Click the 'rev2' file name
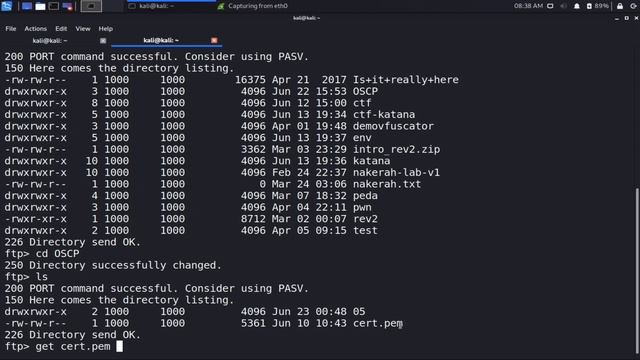Viewport: 640px width, 360px height. click(365, 219)
